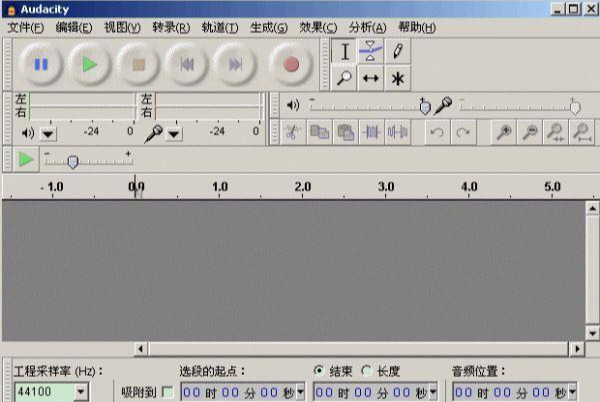Select the 长度 radio button
This screenshot has height=402, width=600.
point(367,370)
